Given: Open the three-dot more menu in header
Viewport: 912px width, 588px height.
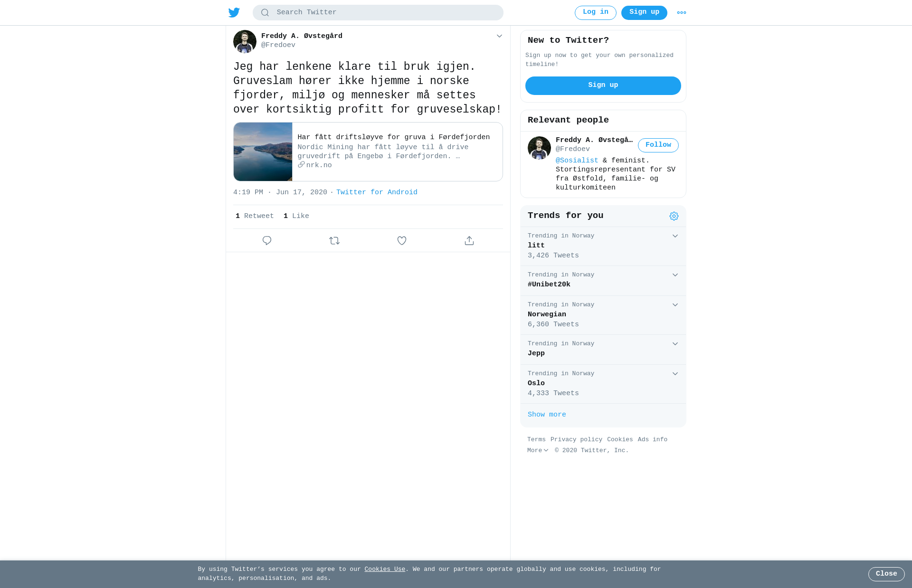Looking at the screenshot, I should coord(682,13).
